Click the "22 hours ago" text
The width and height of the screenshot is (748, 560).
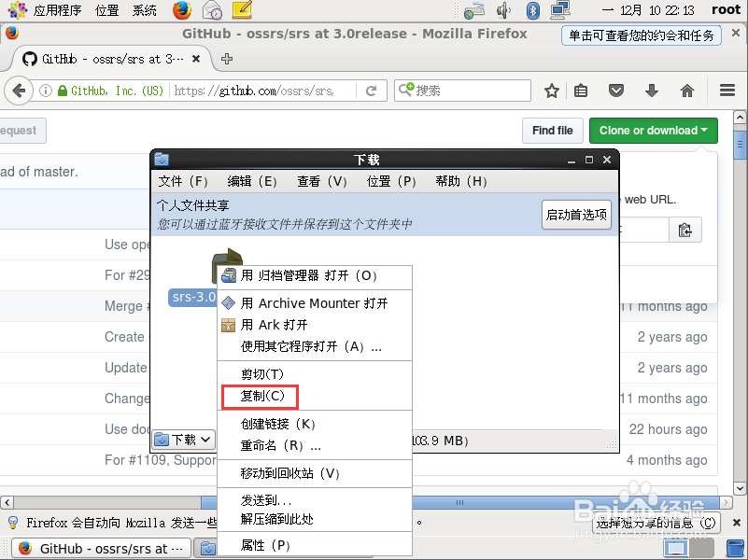668,429
